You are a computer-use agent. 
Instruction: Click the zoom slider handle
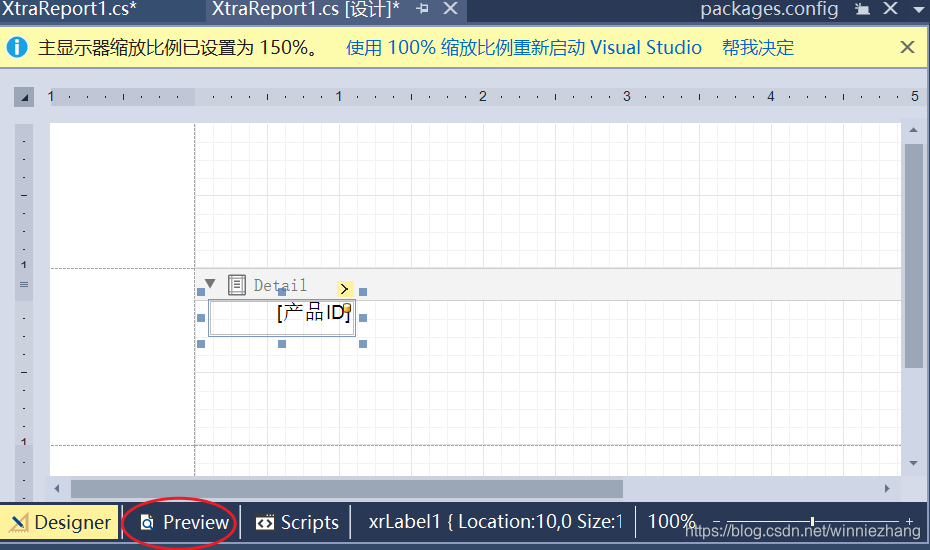pos(813,521)
